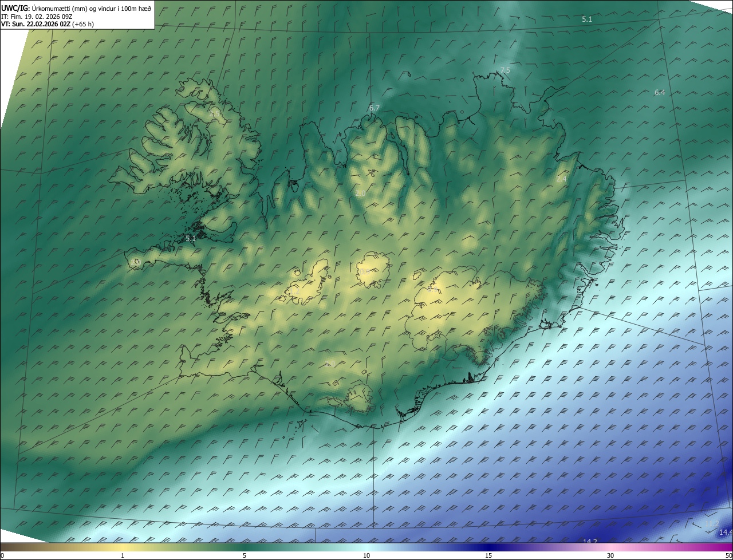The image size is (733, 560).
Task: Click the 2.0 value in north-central Iceland
Action: [360, 194]
